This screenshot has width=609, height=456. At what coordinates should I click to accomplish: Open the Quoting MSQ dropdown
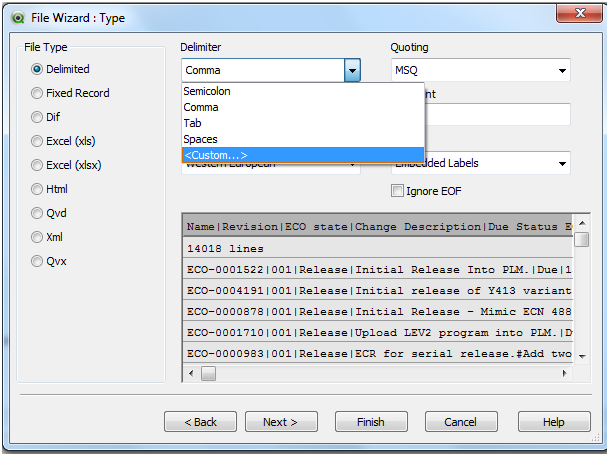coord(562,71)
